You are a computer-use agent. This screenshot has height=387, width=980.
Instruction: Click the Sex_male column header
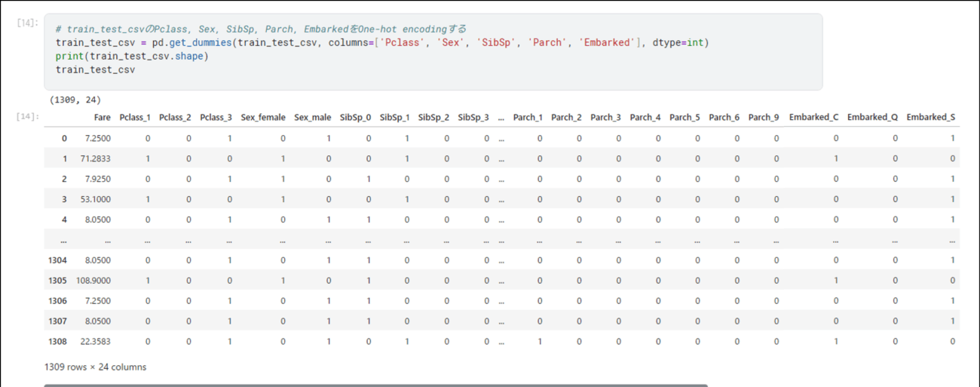[x=312, y=118]
